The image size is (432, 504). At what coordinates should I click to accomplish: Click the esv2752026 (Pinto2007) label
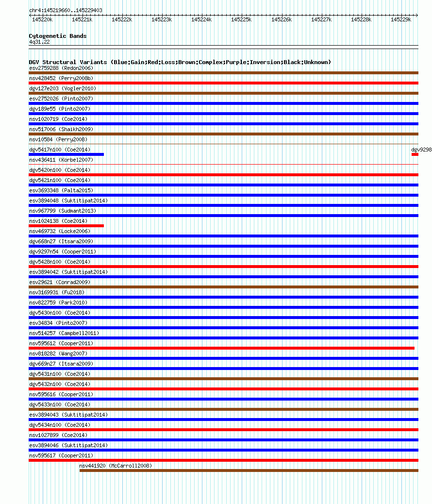tap(61, 99)
